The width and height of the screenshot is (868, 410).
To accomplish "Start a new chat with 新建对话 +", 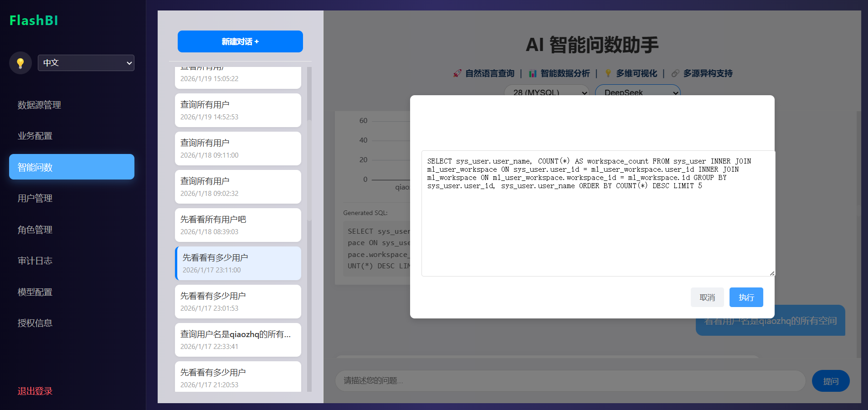I will pyautogui.click(x=240, y=41).
